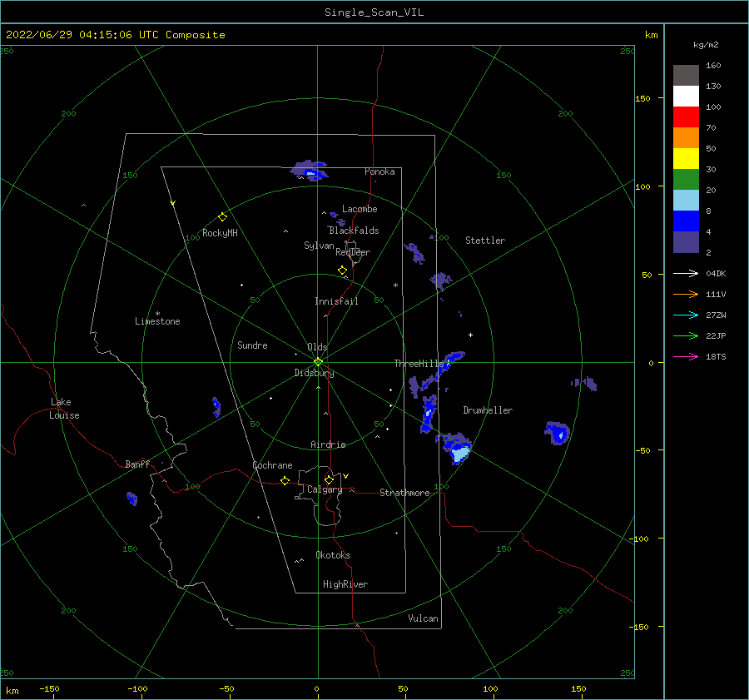Select the yellow 30-50 color swatch
The width and height of the screenshot is (749, 700).
tap(686, 159)
